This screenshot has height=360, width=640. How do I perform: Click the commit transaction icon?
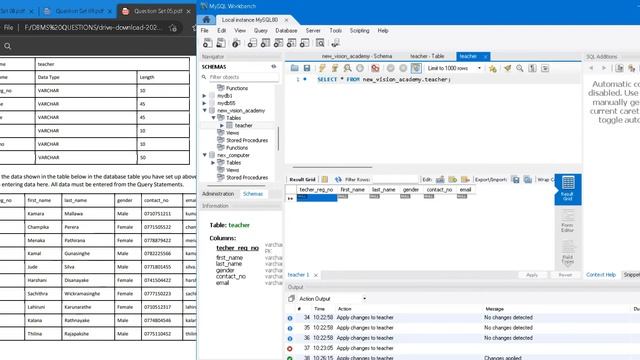(391, 68)
